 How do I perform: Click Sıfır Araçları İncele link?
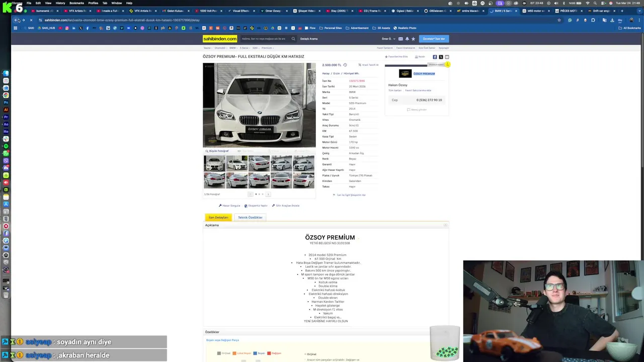tap(286, 206)
